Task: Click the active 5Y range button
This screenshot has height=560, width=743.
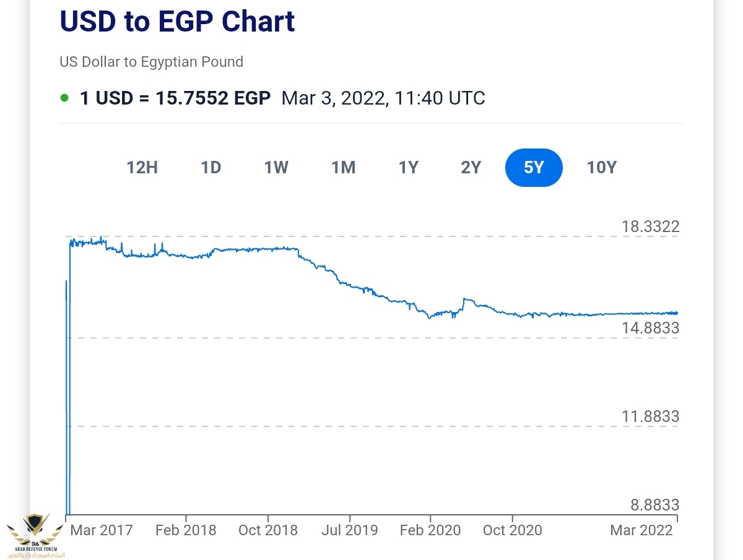Action: pyautogui.click(x=534, y=168)
